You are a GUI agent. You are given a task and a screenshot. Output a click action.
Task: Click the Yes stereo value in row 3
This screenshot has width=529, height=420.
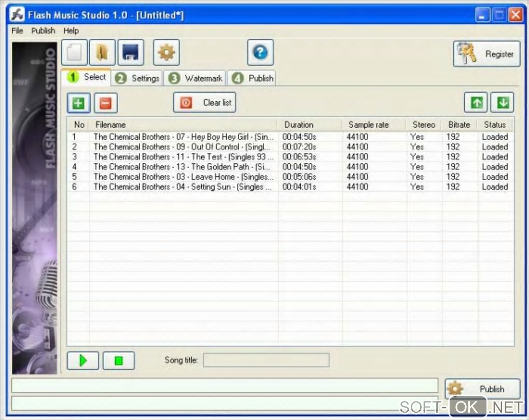(417, 157)
